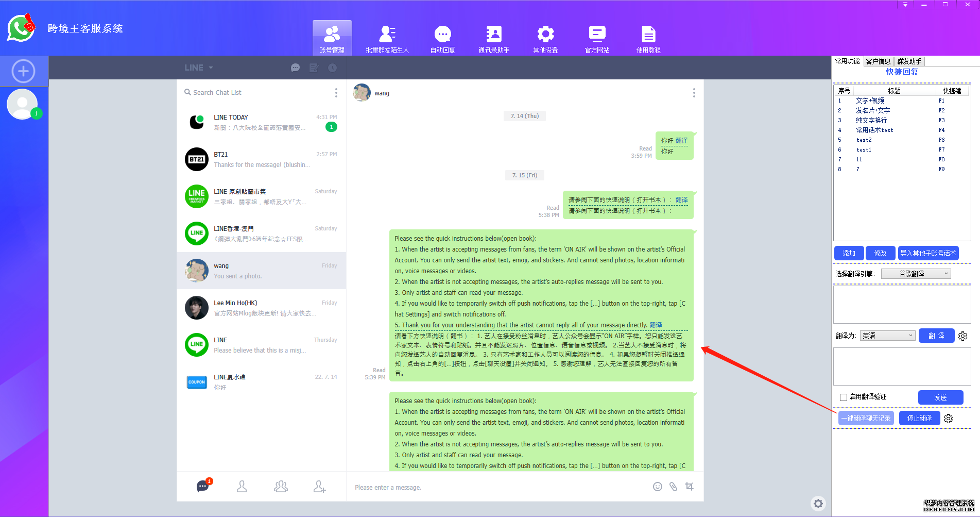The width and height of the screenshot is (980, 517).
Task: Enable the 启用翻译验证 checkbox
Action: point(844,397)
